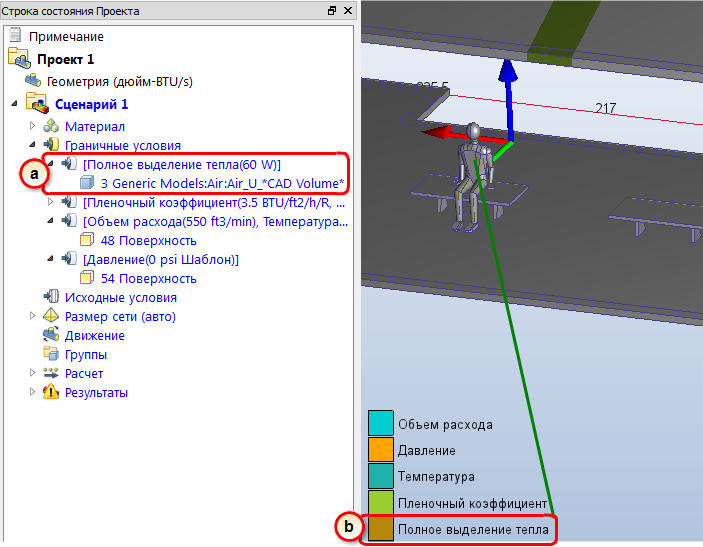Click the 54 Поверхность surface icon
This screenshot has height=547, width=703.
click(x=87, y=278)
